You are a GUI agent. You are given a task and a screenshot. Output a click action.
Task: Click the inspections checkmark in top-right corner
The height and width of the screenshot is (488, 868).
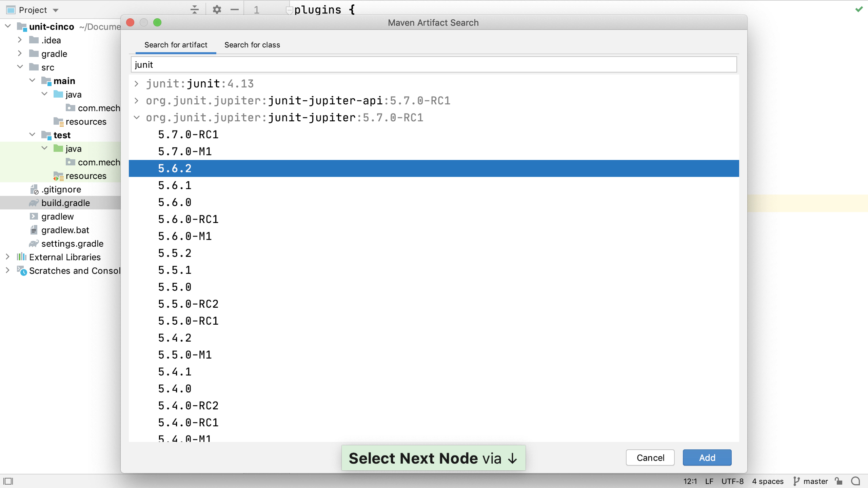click(x=859, y=9)
